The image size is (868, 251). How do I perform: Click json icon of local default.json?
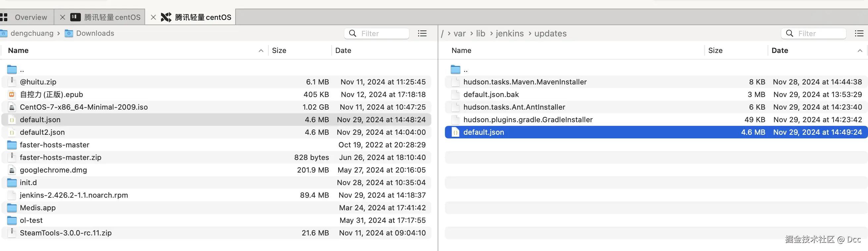12,120
